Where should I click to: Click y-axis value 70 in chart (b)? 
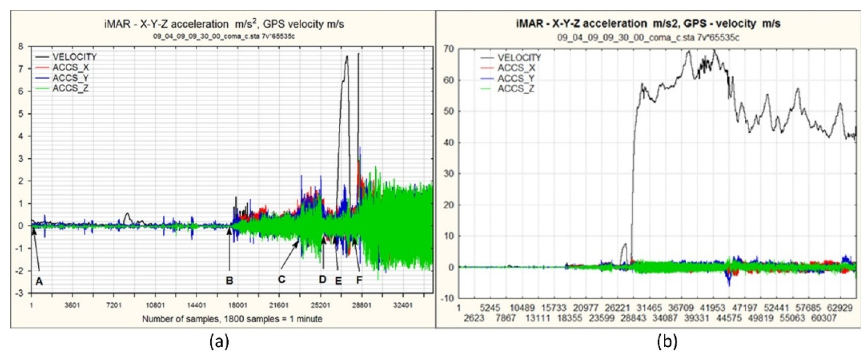(449, 49)
